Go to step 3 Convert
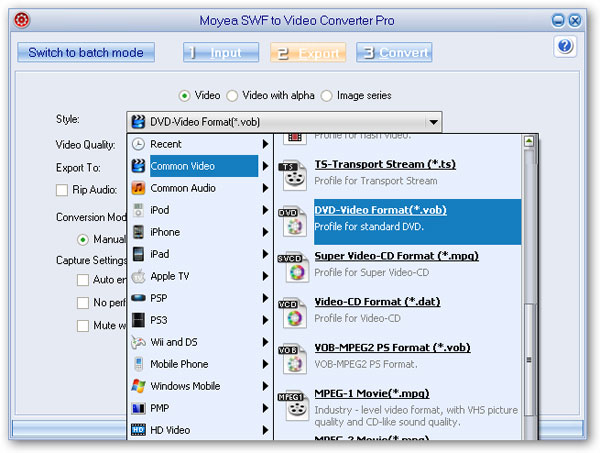 click(394, 52)
